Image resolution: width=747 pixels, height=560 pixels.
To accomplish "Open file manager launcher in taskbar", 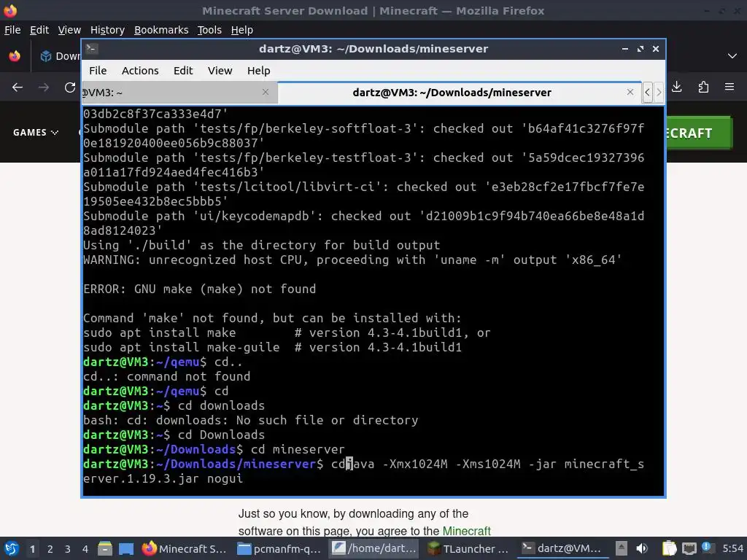I will [x=105, y=548].
